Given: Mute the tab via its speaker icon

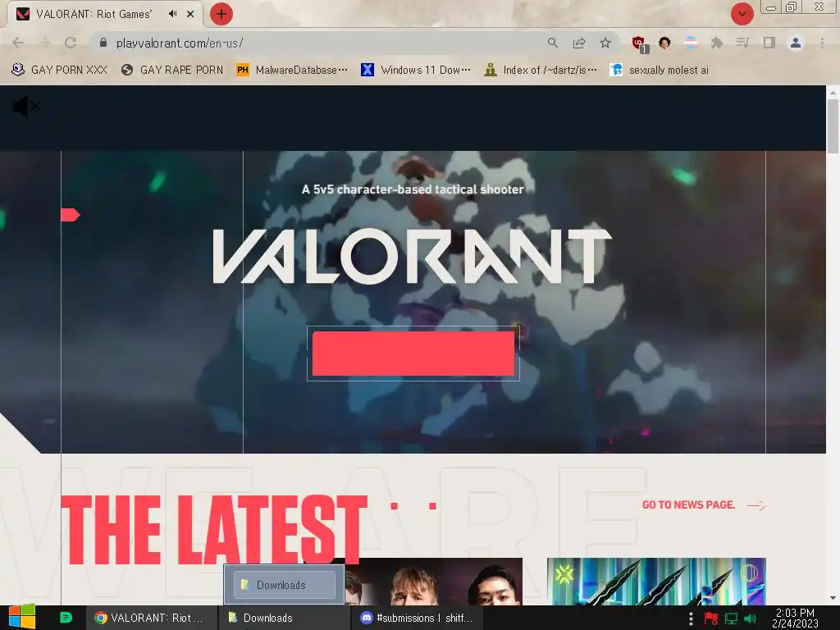Looking at the screenshot, I should pos(172,14).
